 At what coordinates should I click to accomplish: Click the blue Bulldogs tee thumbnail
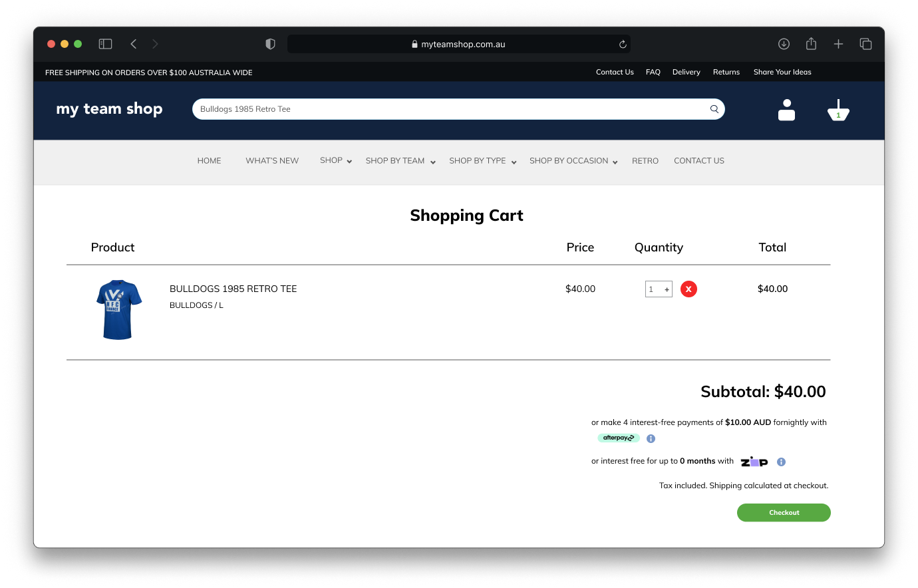(119, 310)
